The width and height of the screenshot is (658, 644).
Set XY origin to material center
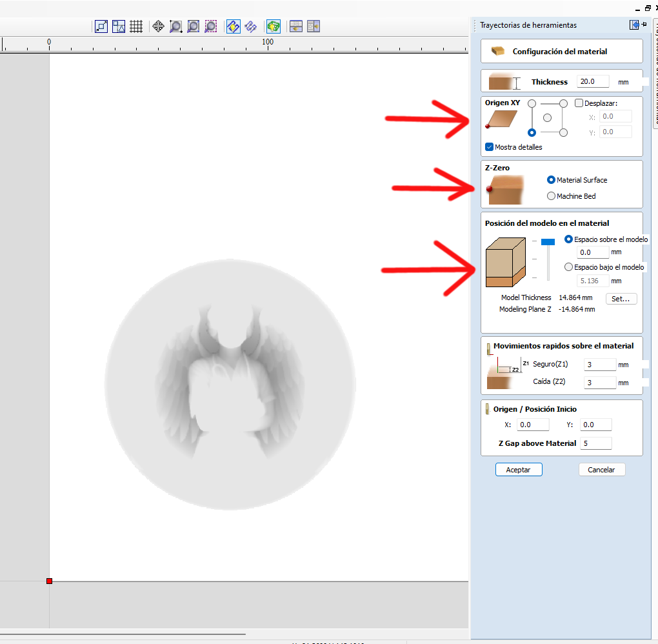[x=547, y=118]
